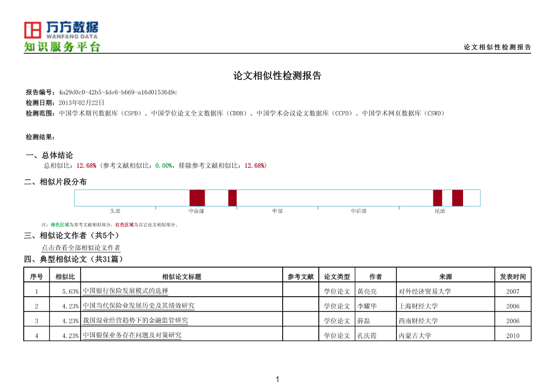The image size is (555, 392).
Task: Click author 薛磊 in the table
Action: pos(364,321)
